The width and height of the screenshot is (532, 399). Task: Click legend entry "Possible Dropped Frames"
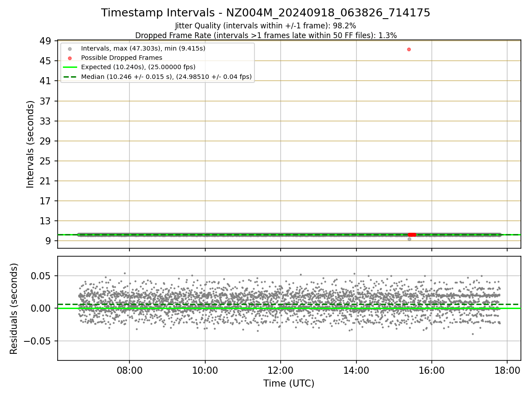121,58
